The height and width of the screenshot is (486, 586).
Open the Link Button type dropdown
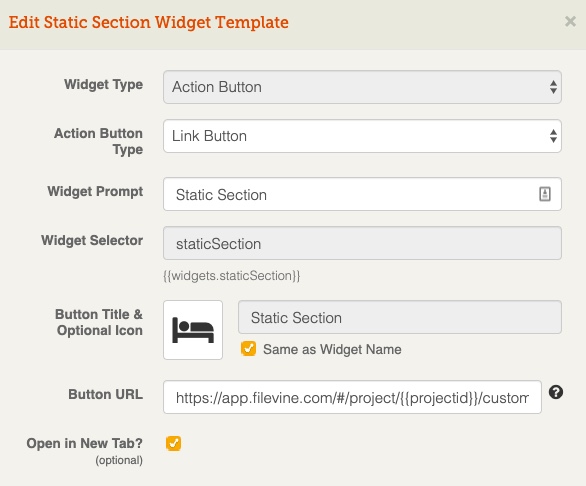tap(362, 136)
